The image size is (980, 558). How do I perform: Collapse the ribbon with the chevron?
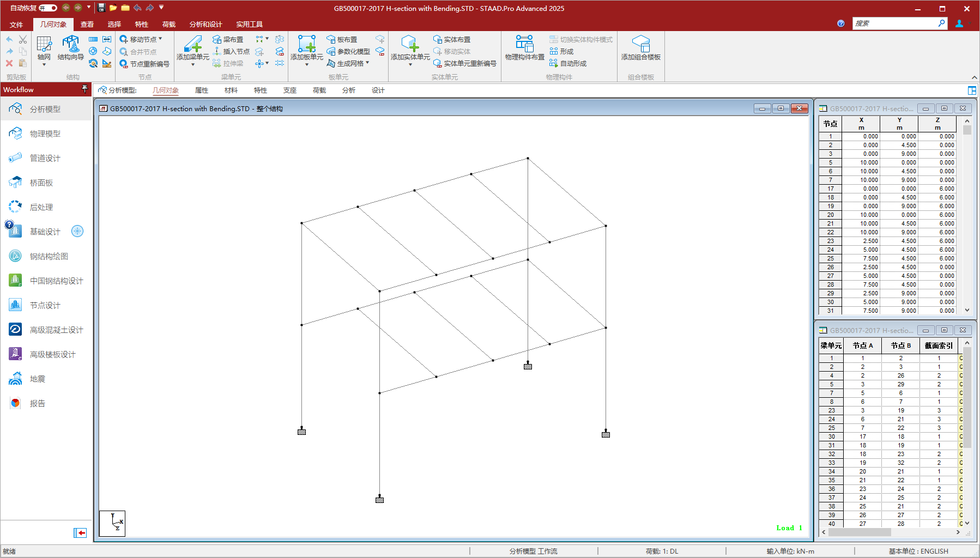click(x=975, y=77)
